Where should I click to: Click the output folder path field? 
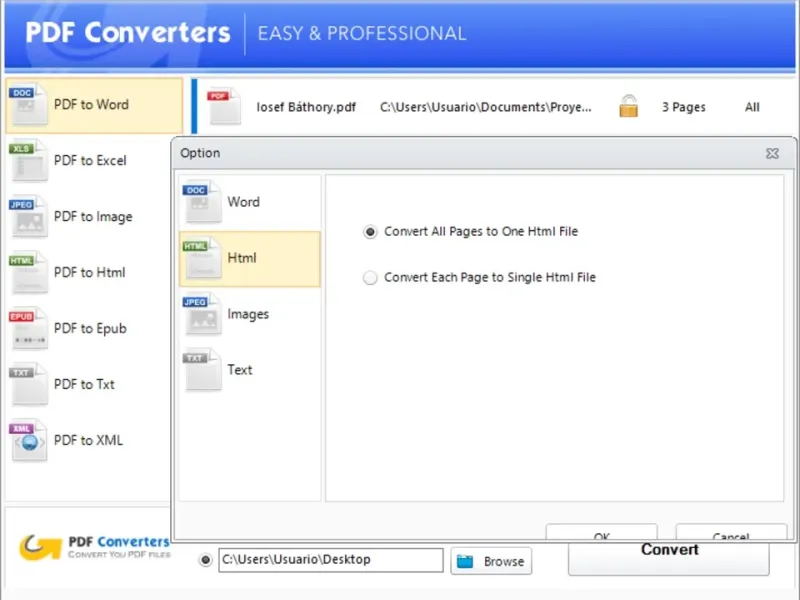(x=331, y=560)
